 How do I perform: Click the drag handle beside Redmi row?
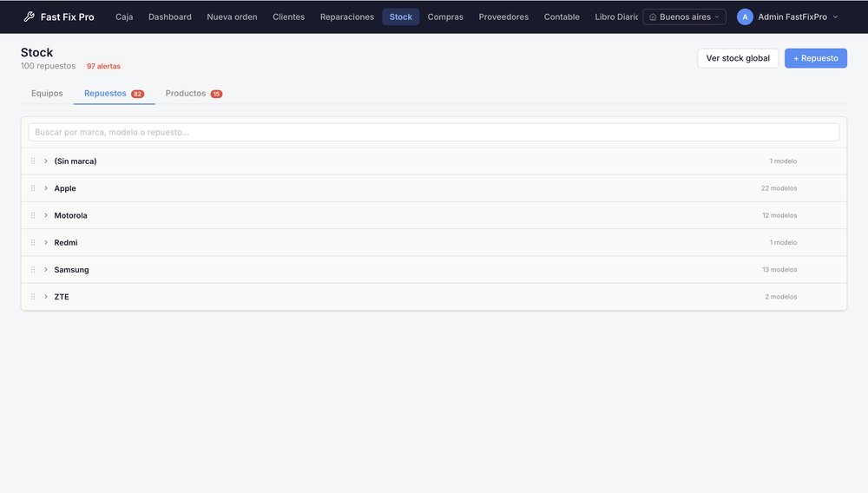[33, 242]
